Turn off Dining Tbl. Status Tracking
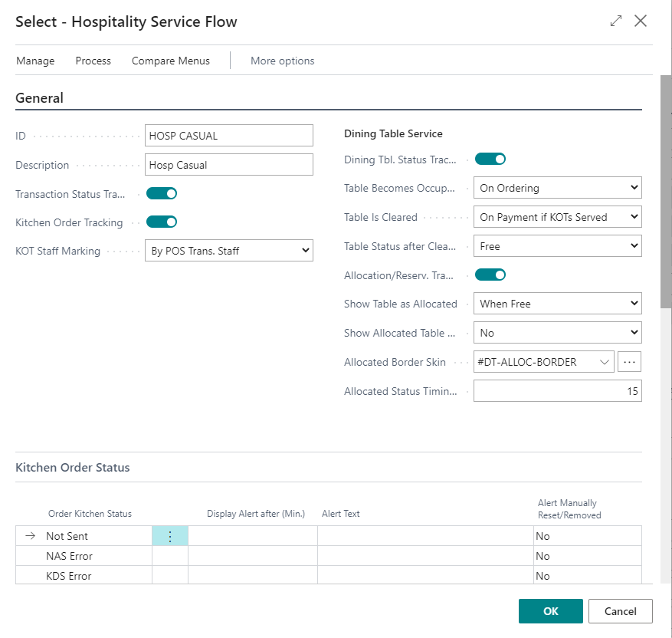 (x=490, y=159)
